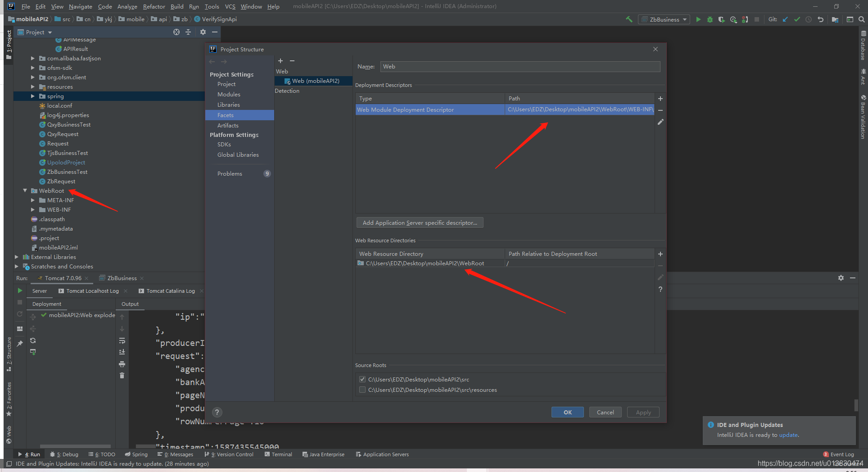The height and width of the screenshot is (472, 868).
Task: Select the ZbBusiness run tab
Action: point(122,278)
